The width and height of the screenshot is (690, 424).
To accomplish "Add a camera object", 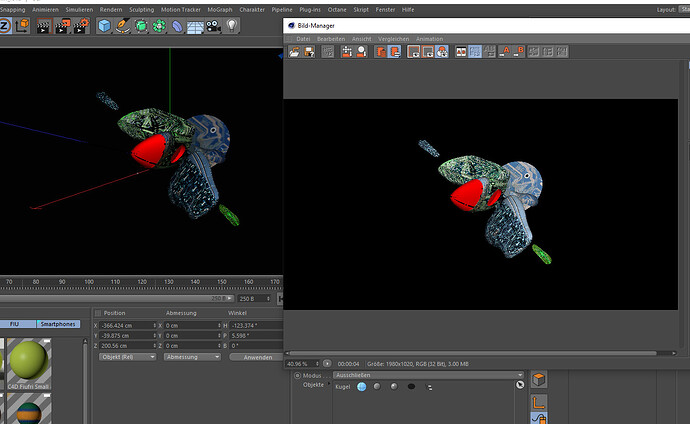I will click(x=213, y=26).
